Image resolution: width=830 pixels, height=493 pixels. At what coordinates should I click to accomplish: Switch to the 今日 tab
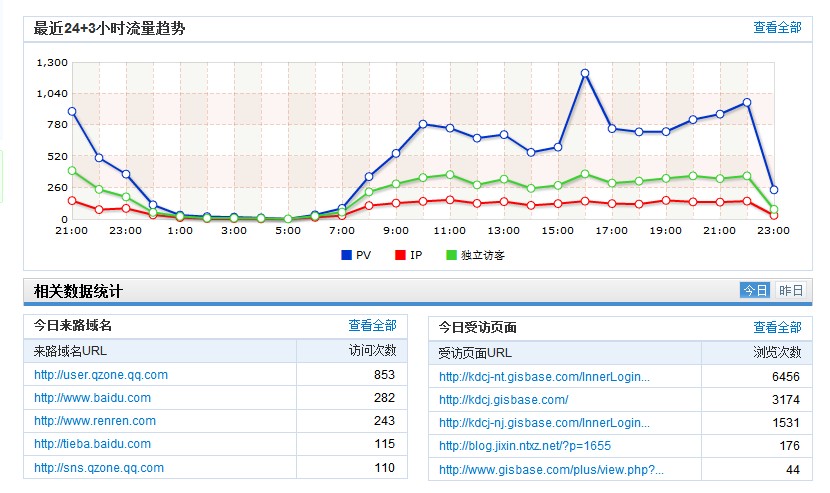pyautogui.click(x=755, y=291)
